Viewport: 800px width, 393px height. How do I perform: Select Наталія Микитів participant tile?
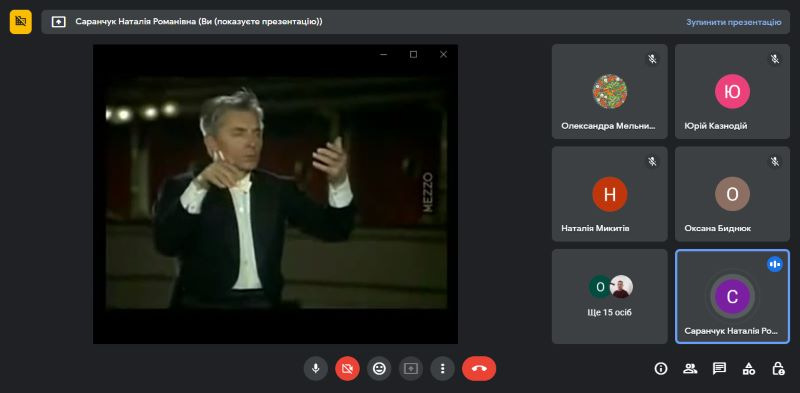(610, 194)
